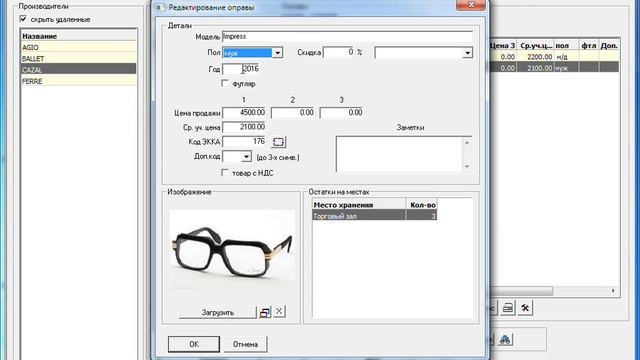
Task: Click the Ср.уч.ц... column header in background table
Action: 535,45
